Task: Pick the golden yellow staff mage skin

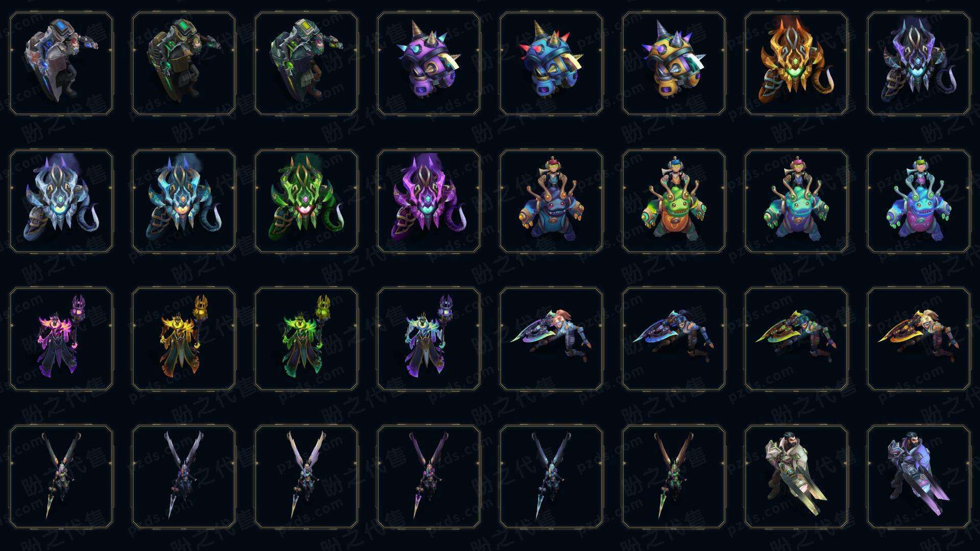Action: [184, 339]
